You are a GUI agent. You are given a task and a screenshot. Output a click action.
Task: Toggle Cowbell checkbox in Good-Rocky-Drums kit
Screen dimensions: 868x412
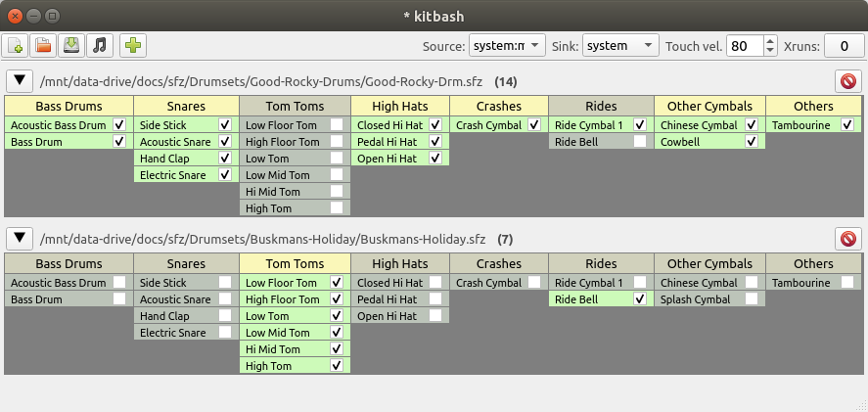pos(752,142)
